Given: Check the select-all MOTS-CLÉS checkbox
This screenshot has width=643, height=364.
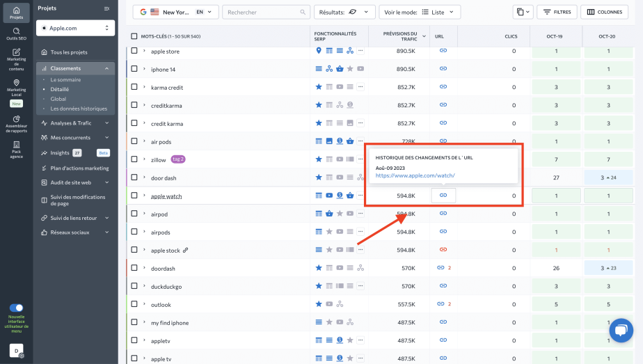Looking at the screenshot, I should pos(134,36).
